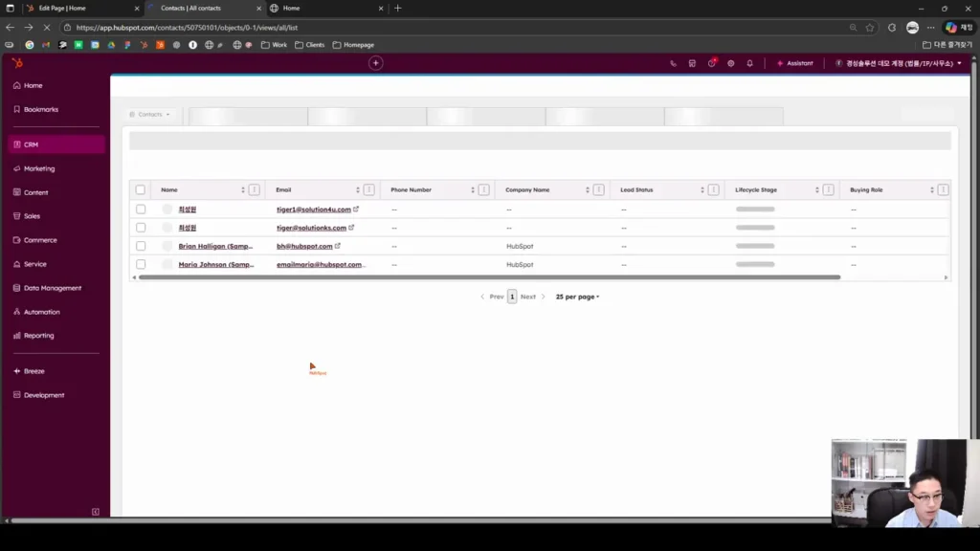Image resolution: width=980 pixels, height=551 pixels.
Task: Click the table horizontal scrollbar
Action: pos(489,277)
